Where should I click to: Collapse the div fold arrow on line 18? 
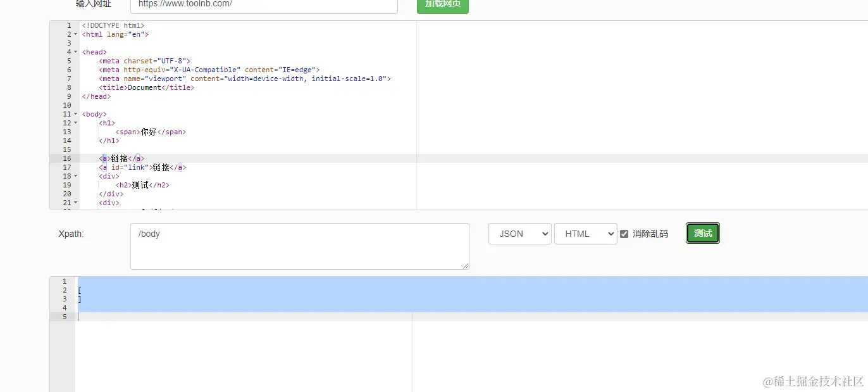76,176
